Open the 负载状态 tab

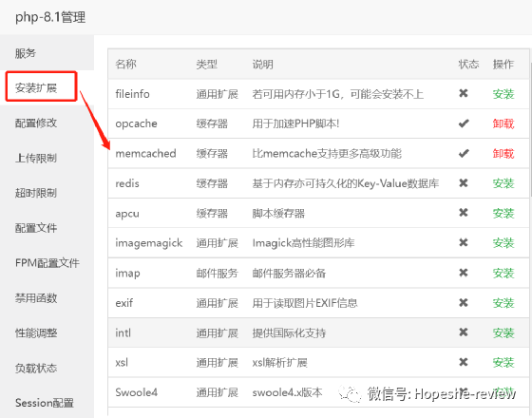click(47, 368)
